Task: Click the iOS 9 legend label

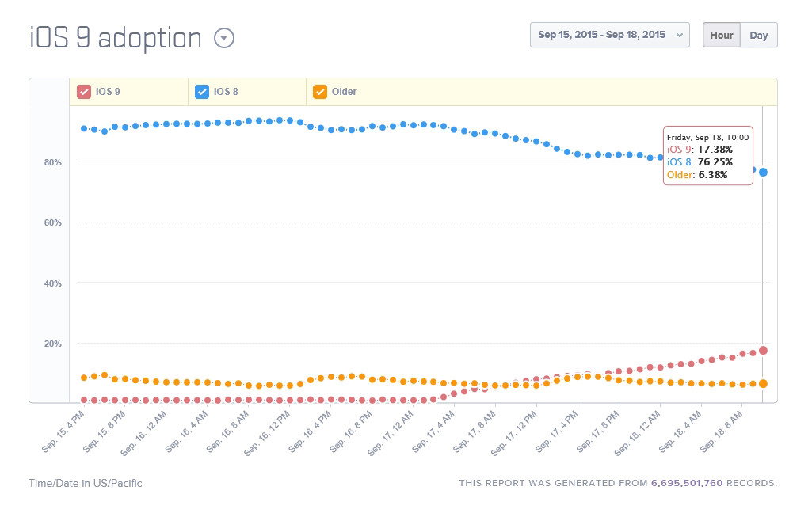Action: click(108, 92)
